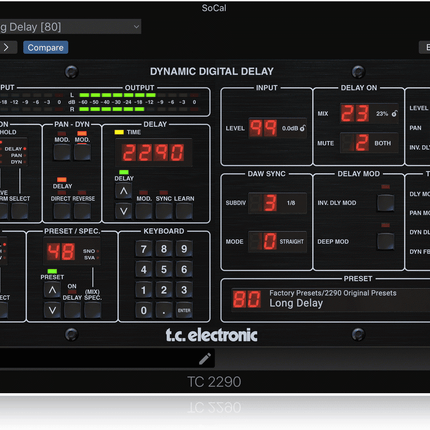Tap keypad number 2
This screenshot has height=430, width=430.
164,290
